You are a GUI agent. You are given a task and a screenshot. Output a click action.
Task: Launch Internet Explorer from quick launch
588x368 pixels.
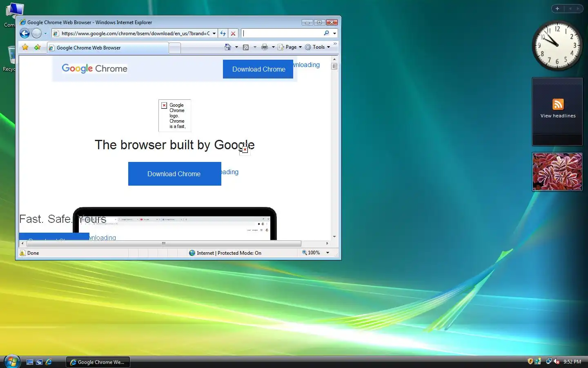(49, 362)
